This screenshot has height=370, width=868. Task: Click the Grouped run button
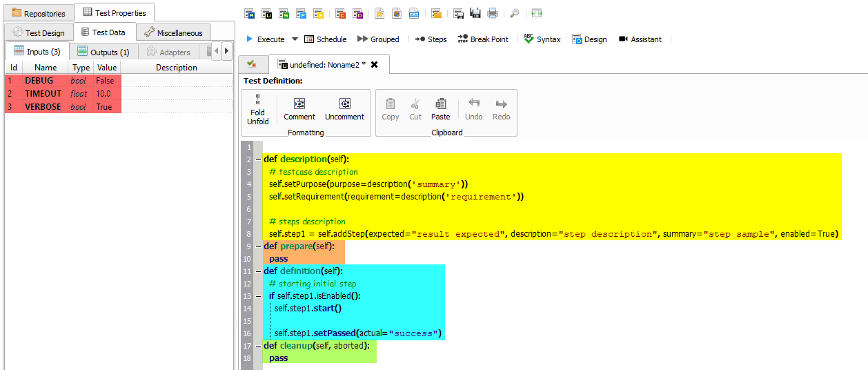tap(379, 39)
